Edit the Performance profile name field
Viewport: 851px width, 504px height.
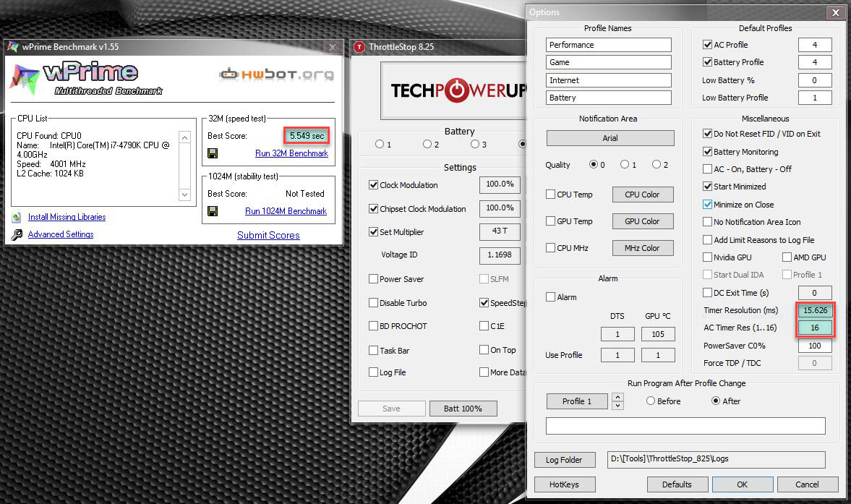click(x=608, y=45)
